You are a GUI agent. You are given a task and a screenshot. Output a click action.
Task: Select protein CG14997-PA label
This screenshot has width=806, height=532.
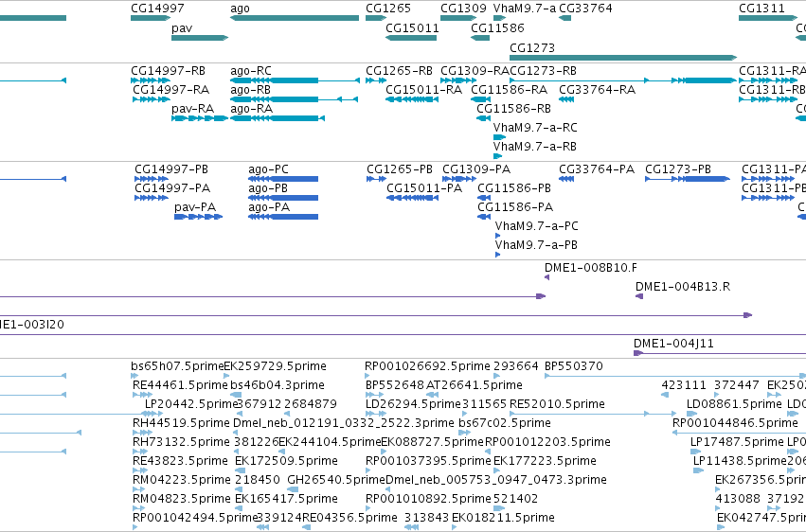click(172, 188)
